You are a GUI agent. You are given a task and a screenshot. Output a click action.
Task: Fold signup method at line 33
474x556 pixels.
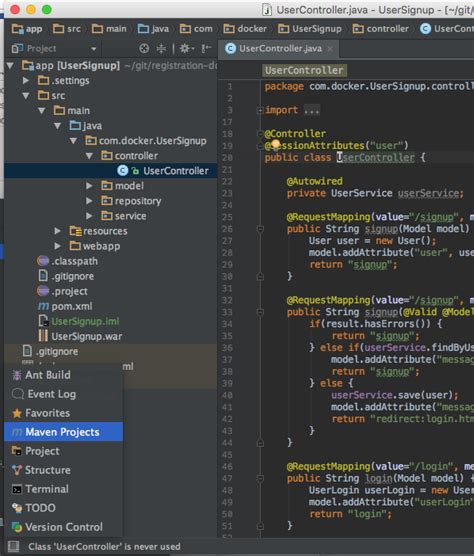260,312
